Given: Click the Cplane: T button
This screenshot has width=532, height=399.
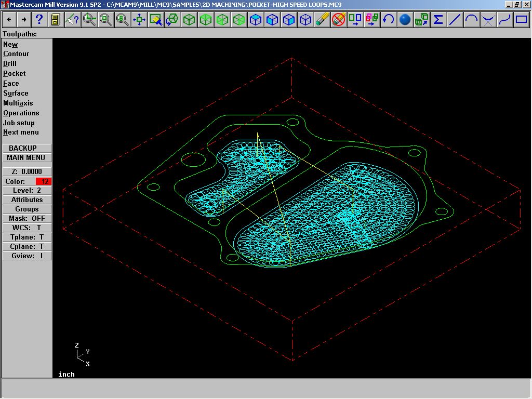Looking at the screenshot, I should 27,247.
